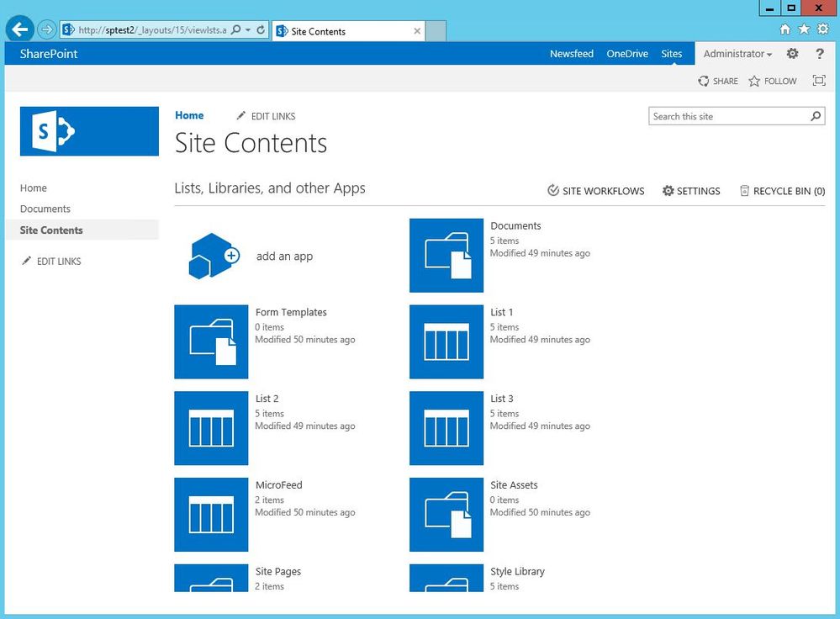
Task: Click the add an app text link
Action: click(x=284, y=257)
